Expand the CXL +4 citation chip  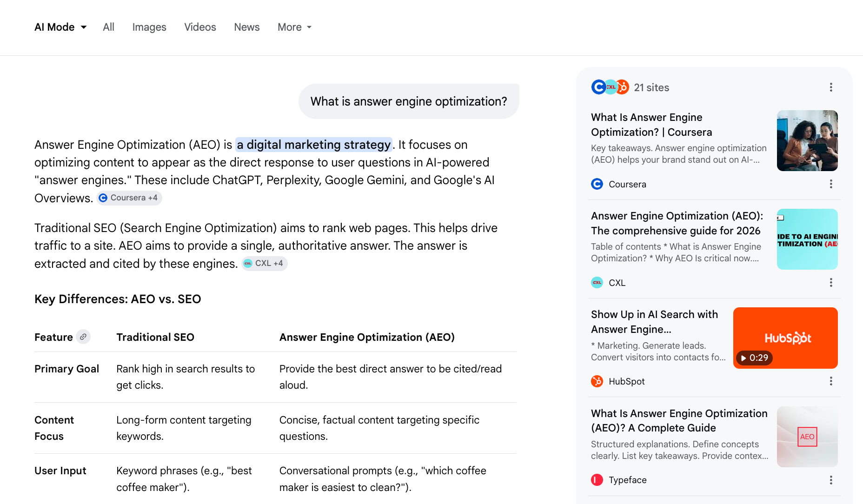click(x=264, y=263)
